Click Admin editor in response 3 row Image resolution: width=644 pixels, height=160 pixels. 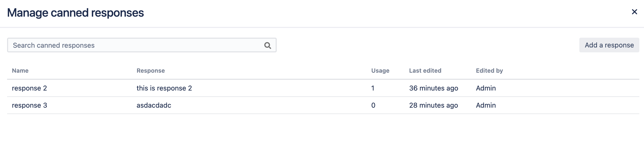pos(485,105)
